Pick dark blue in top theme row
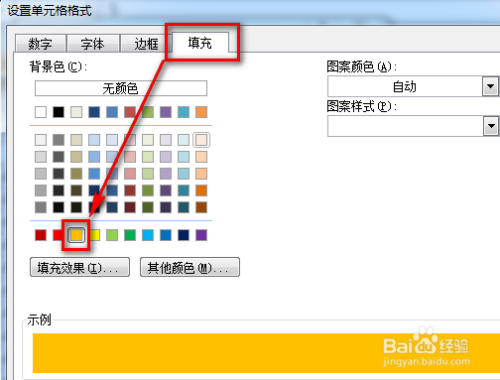This screenshot has width=500, height=380. coord(94,112)
